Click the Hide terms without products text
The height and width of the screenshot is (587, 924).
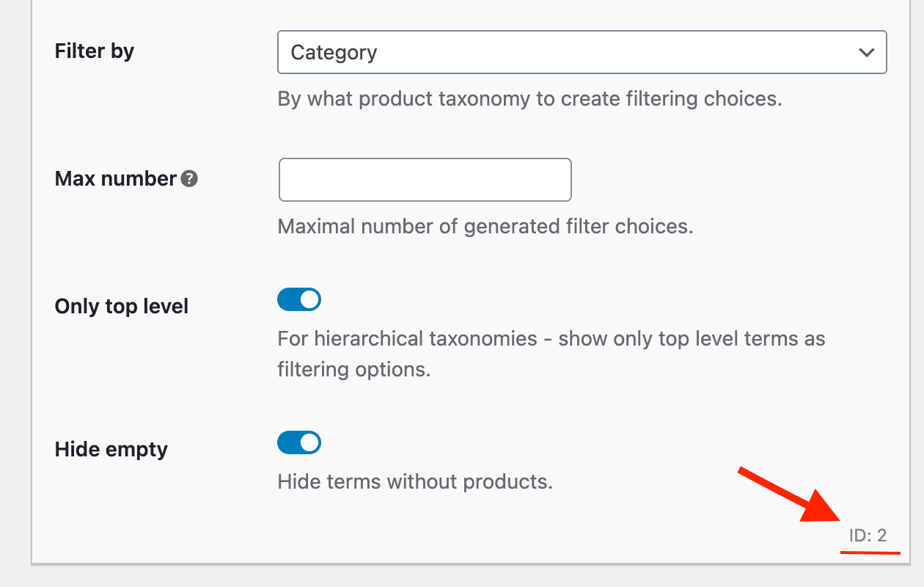(414, 482)
